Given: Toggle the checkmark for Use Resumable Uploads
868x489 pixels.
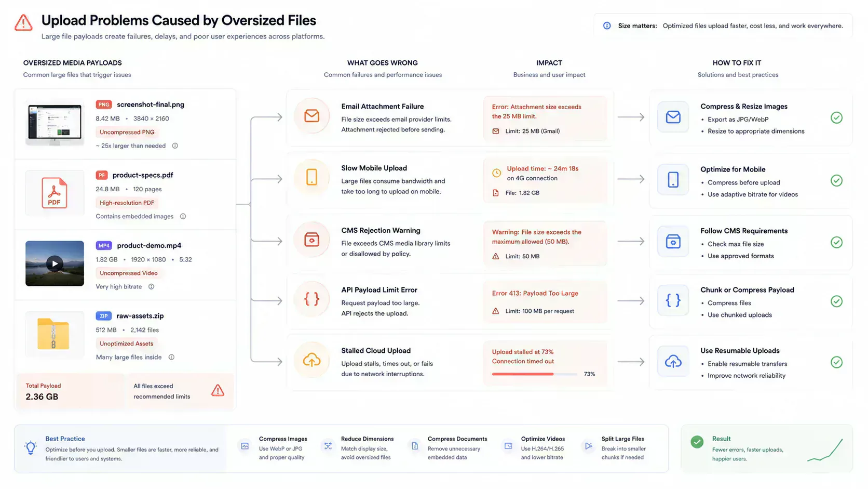Looking at the screenshot, I should pyautogui.click(x=836, y=362).
